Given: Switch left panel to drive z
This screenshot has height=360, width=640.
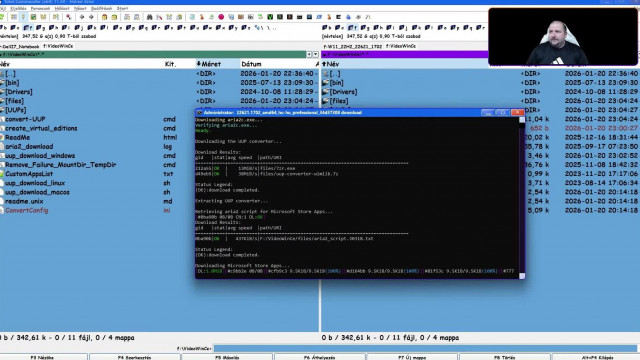Looking at the screenshot, I should pyautogui.click(x=246, y=28).
